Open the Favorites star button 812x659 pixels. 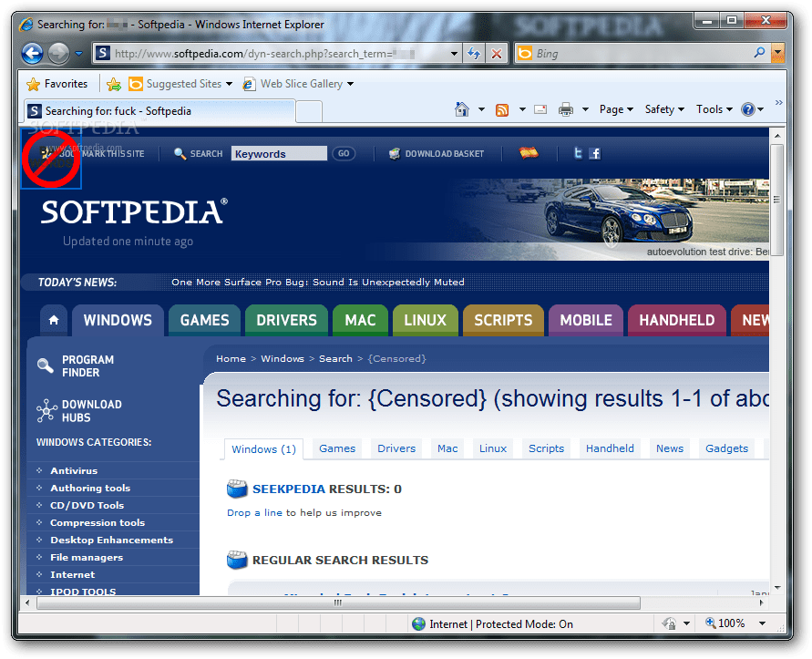pos(57,84)
